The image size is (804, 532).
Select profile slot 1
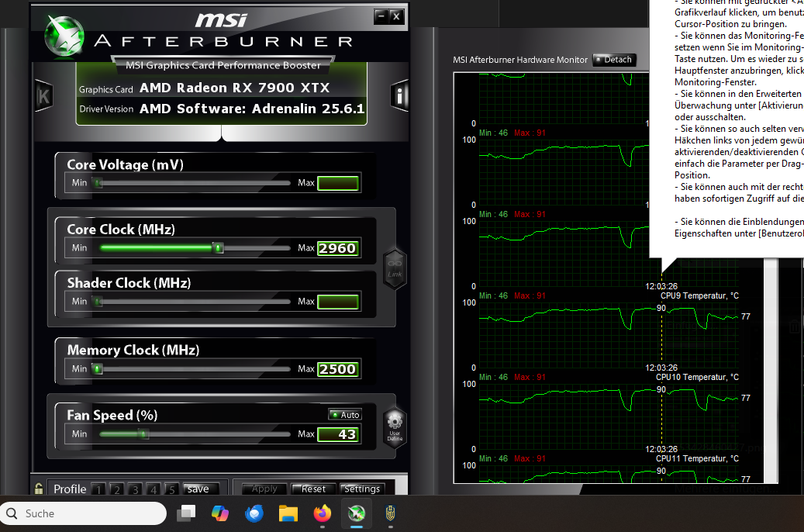click(98, 489)
